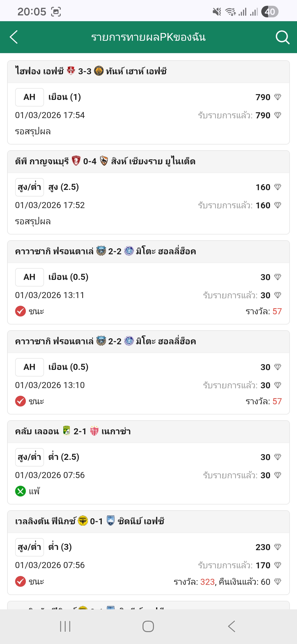This screenshot has width=297, height=644.
Task: Tap the reward amount 323 text
Action: [x=207, y=582]
